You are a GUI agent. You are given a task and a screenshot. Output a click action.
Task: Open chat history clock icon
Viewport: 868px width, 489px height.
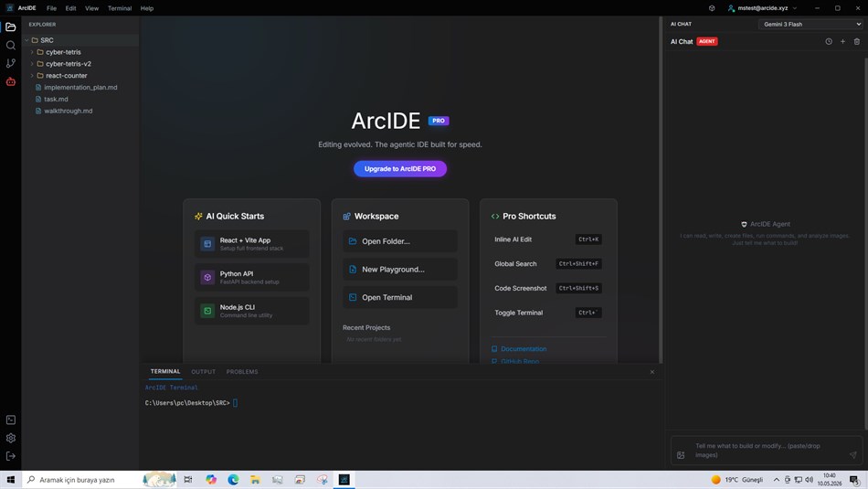pyautogui.click(x=829, y=41)
